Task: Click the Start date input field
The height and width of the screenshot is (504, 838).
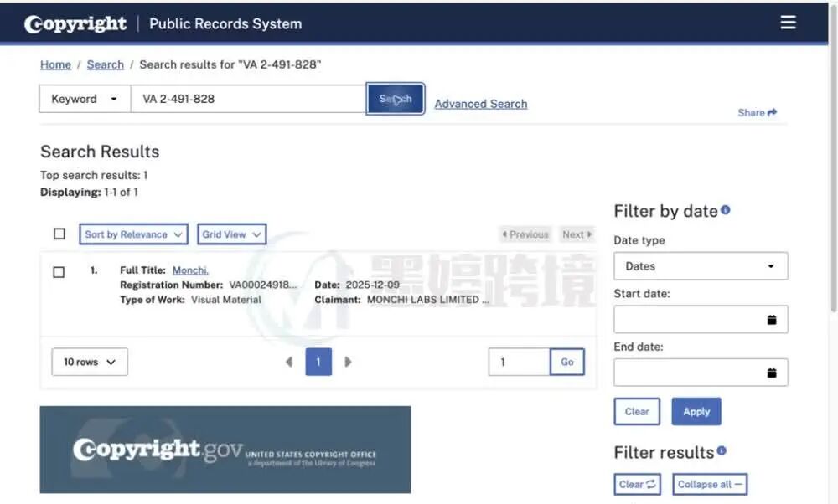Action: coord(701,319)
